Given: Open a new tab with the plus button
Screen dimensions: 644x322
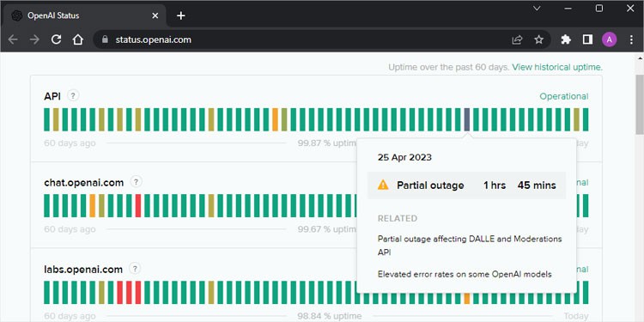Looking at the screenshot, I should coord(181,15).
